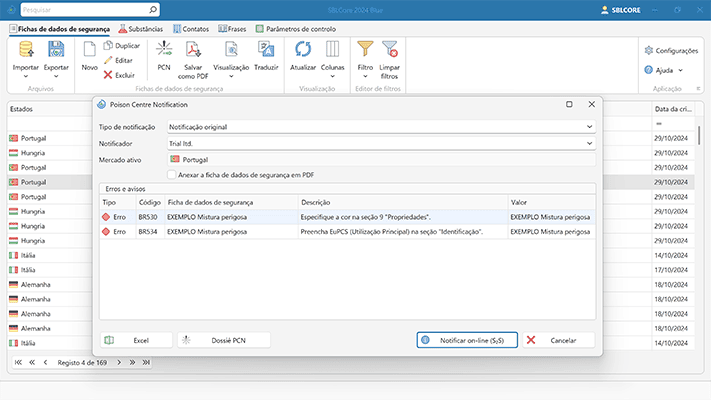Open the Filtro dropdown in the ribbon
711x400 pixels.
click(365, 75)
